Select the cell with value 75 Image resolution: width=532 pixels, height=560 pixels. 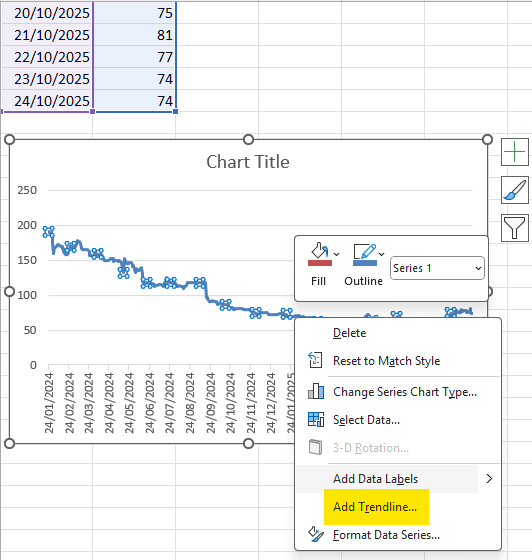tap(135, 13)
